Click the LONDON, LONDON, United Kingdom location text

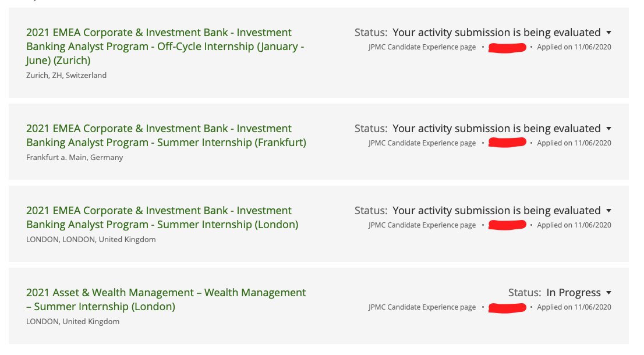click(91, 239)
